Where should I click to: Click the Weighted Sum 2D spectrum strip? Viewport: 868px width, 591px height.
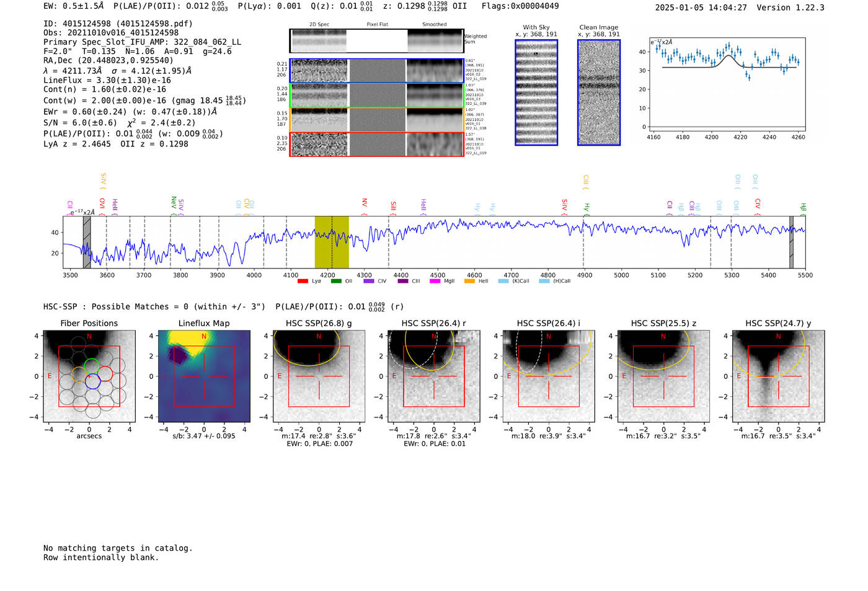point(376,41)
